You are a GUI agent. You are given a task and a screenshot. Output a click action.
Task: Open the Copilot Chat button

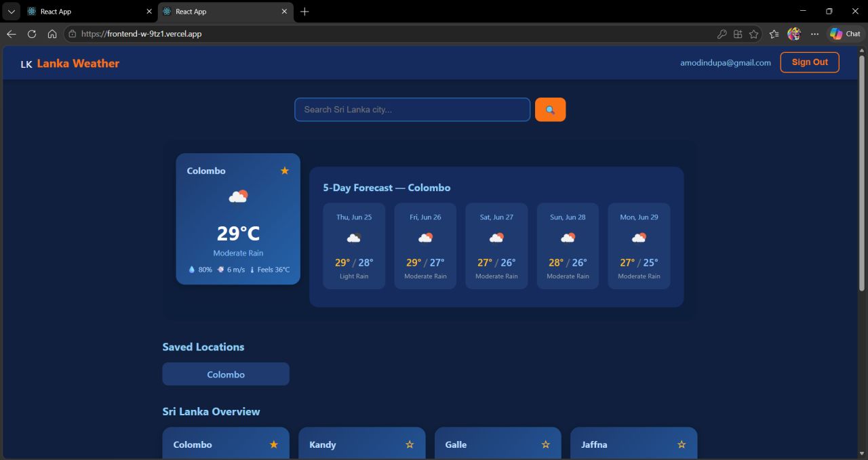(x=845, y=34)
